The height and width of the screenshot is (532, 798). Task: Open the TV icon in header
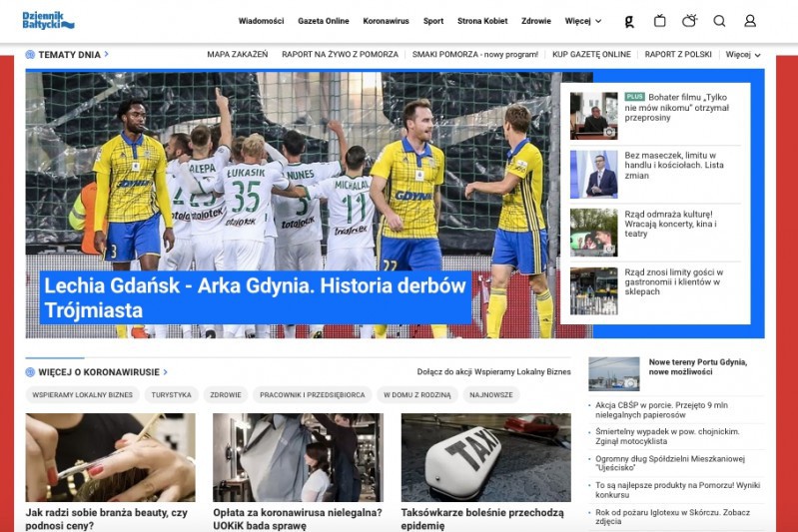tap(659, 21)
